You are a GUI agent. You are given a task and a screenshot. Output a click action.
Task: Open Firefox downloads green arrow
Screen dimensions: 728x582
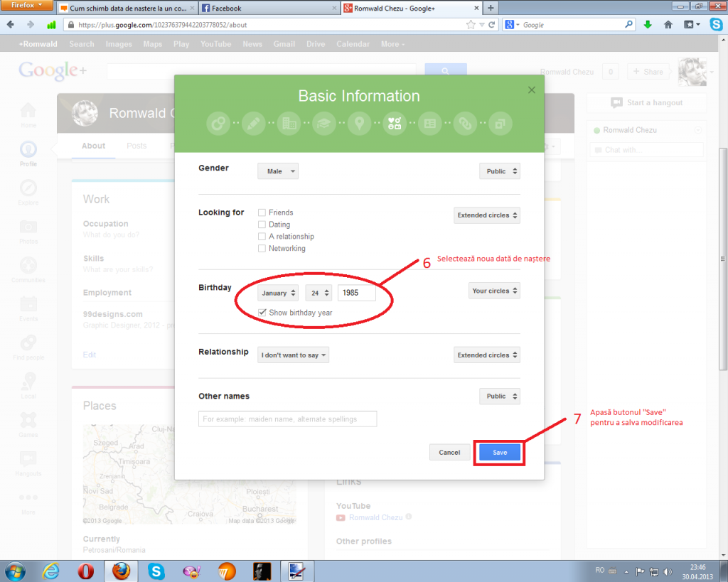click(648, 25)
